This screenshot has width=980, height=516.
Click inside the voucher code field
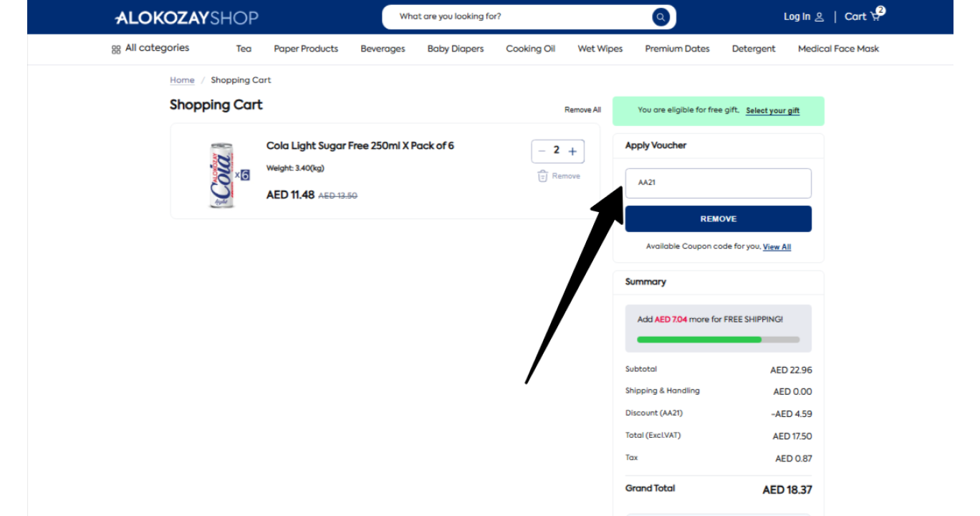[x=718, y=183]
